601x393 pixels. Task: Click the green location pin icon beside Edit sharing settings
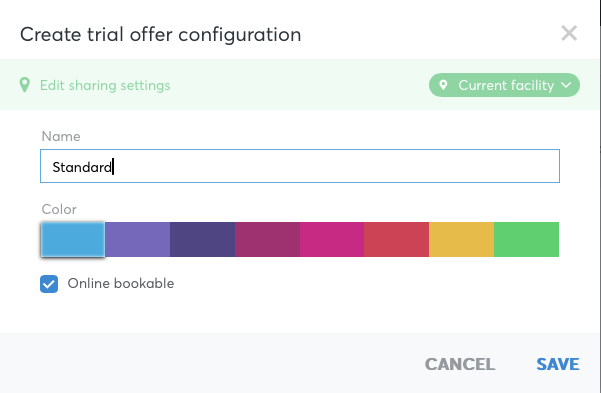click(25, 85)
